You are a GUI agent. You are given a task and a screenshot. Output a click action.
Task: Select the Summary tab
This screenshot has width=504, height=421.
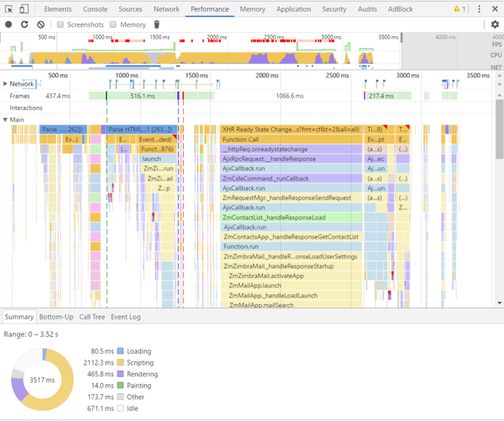(x=19, y=317)
